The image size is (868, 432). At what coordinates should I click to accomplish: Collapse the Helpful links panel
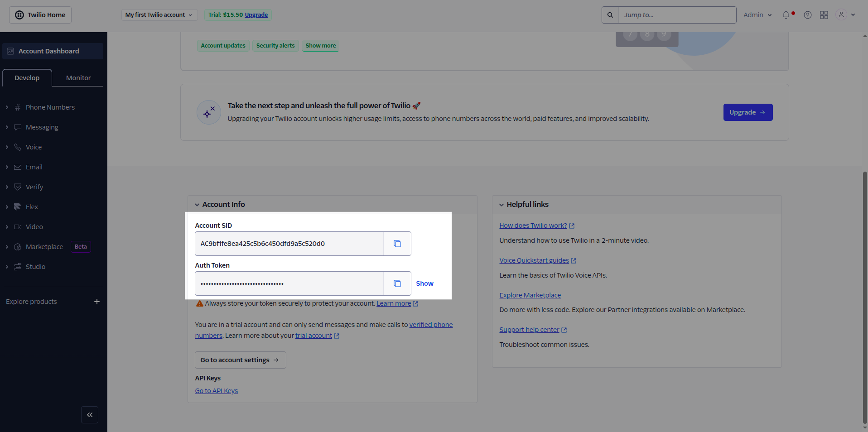pos(502,205)
